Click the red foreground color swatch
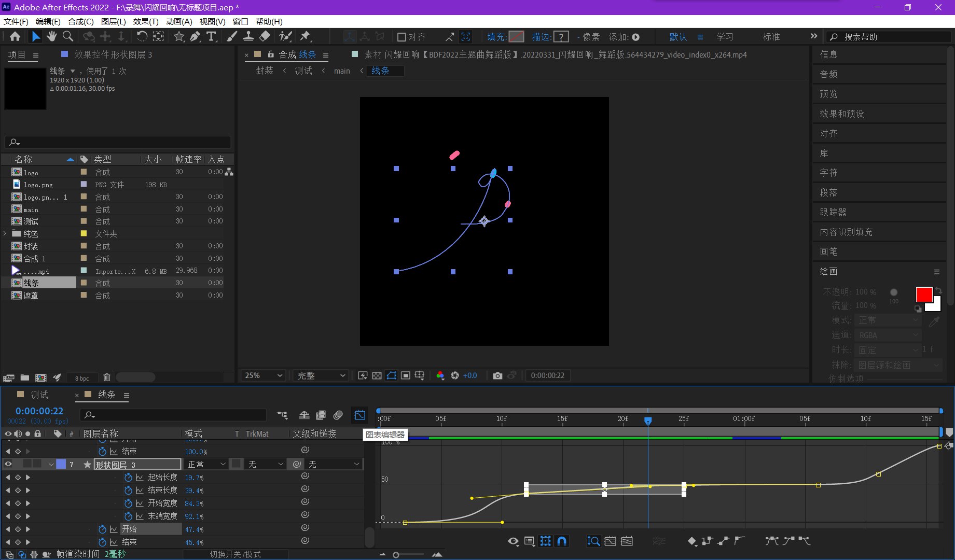The image size is (955, 560). coord(923,295)
